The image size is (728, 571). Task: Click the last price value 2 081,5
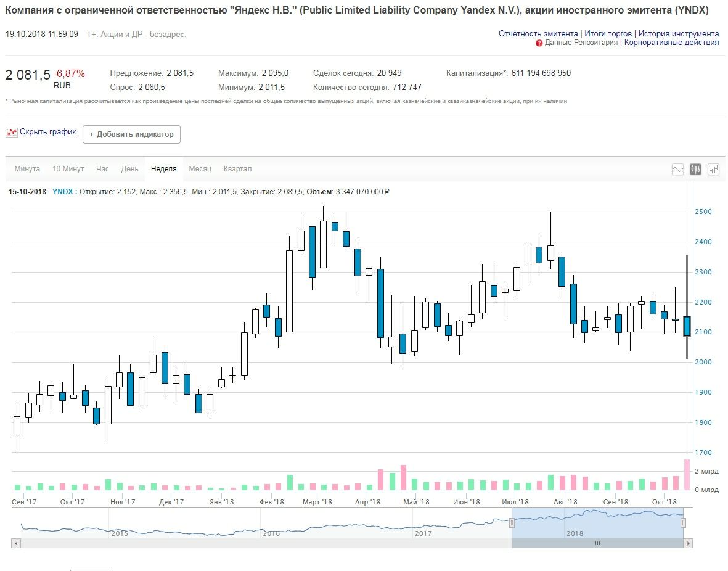click(27, 75)
